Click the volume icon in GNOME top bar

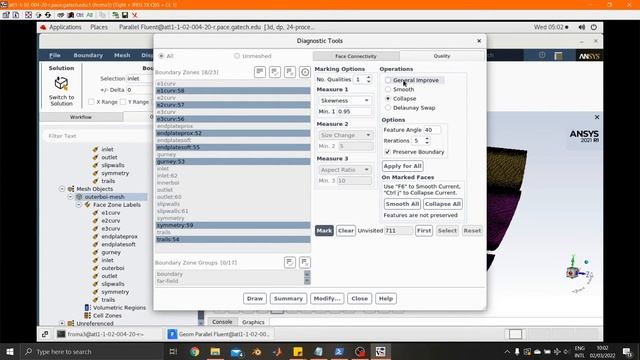(x=582, y=27)
